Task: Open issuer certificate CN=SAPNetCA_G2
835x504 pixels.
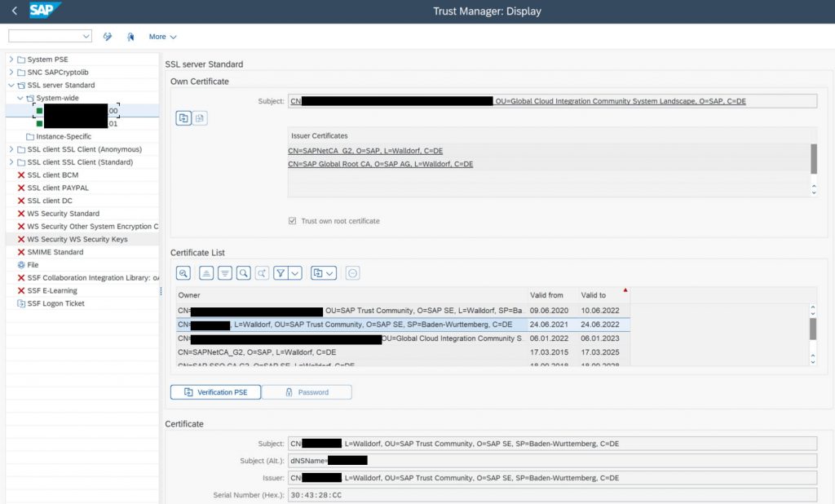Action: 365,151
